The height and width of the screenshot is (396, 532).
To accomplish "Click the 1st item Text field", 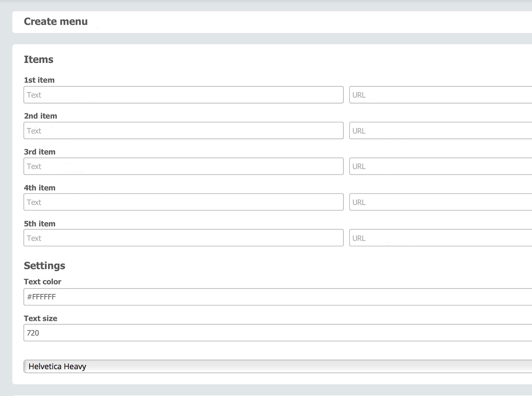I will click(x=183, y=95).
